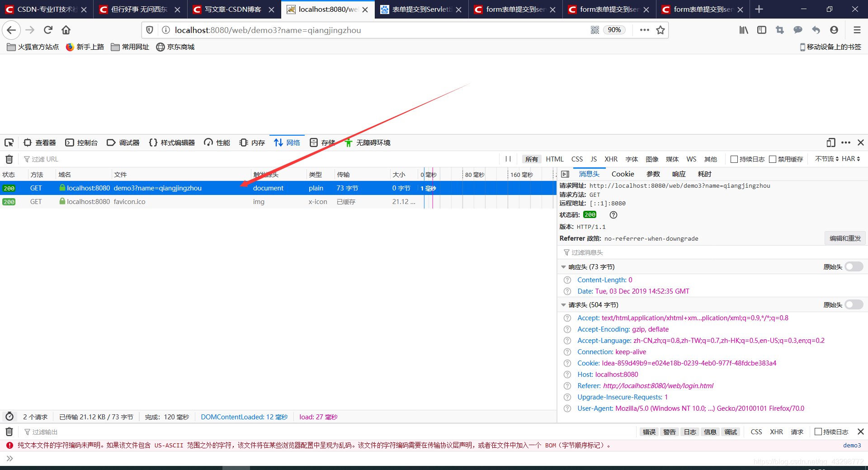Switch to the Console devtools tab
868x470 pixels.
pyautogui.click(x=81, y=142)
